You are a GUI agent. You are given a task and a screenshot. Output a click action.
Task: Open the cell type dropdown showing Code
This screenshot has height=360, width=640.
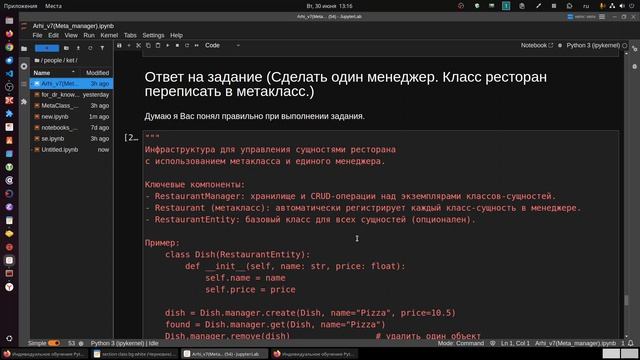[222, 45]
